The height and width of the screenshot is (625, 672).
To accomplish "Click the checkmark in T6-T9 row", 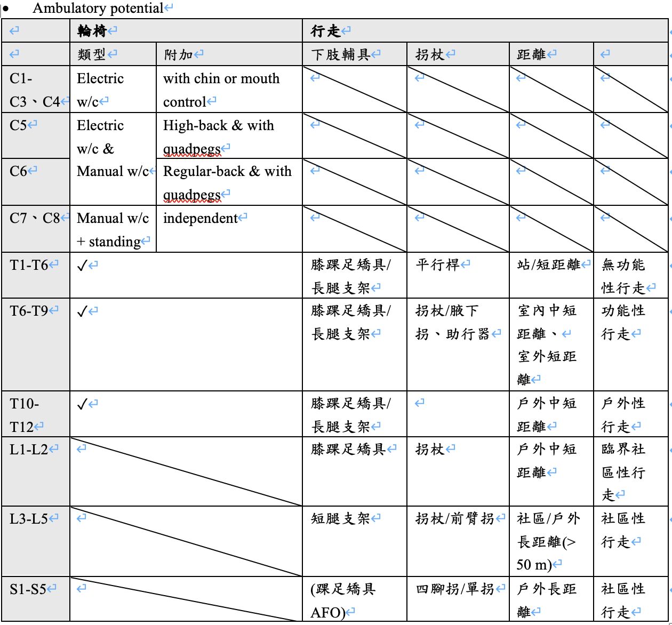I will (x=82, y=311).
